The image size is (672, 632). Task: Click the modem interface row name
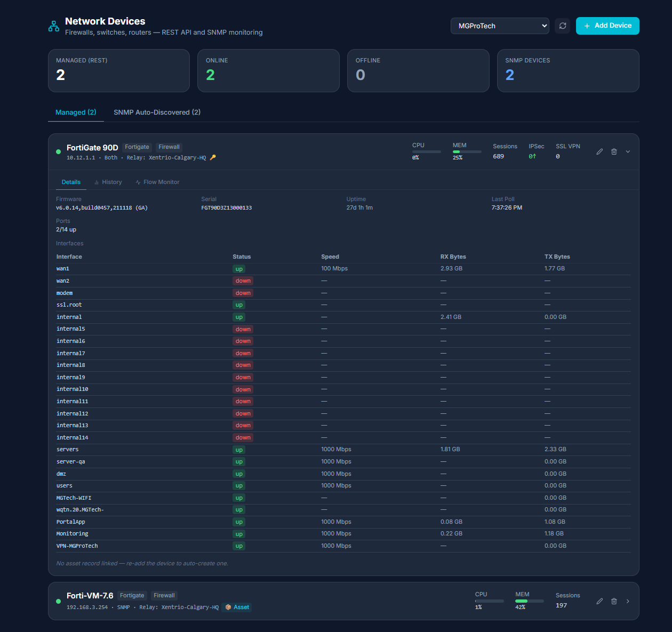(x=65, y=293)
